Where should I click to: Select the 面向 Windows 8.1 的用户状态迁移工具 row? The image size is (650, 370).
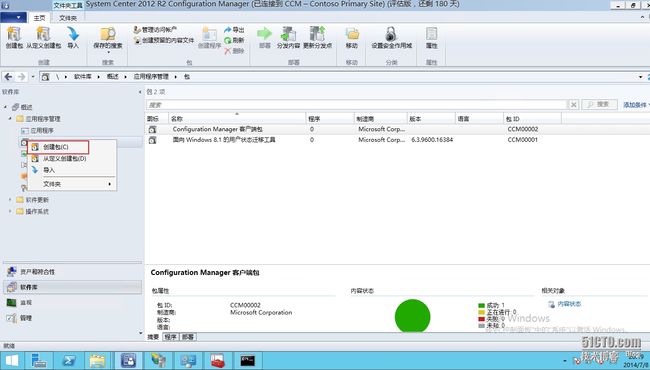coord(397,140)
